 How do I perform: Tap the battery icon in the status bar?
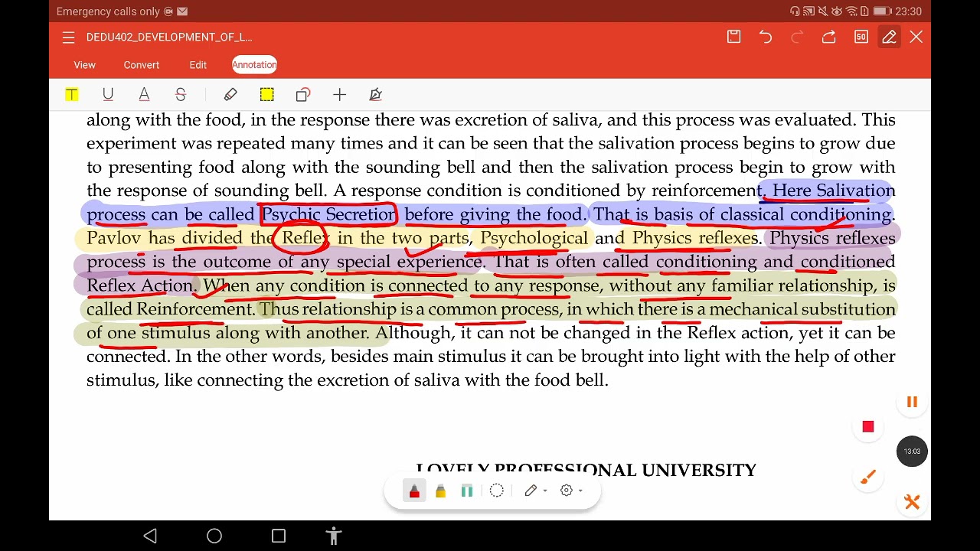(881, 11)
